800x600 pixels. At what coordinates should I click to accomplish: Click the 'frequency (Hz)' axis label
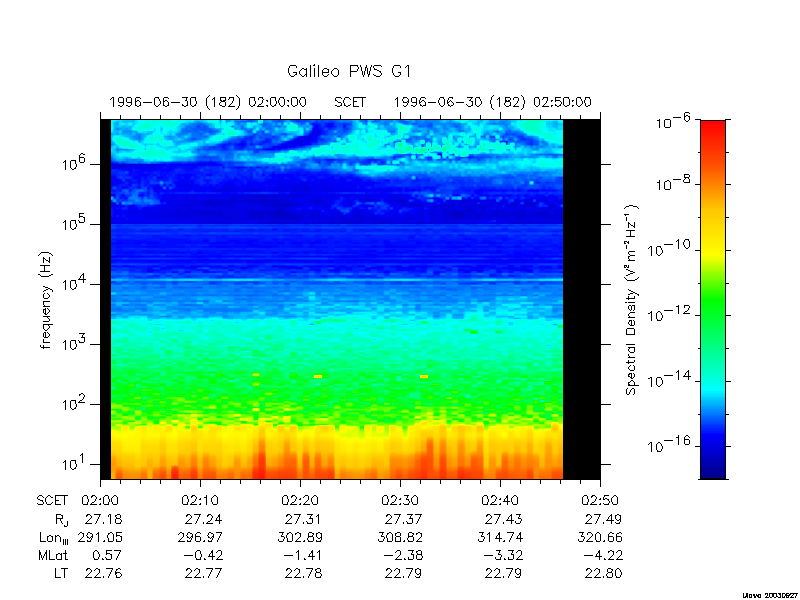pos(46,301)
